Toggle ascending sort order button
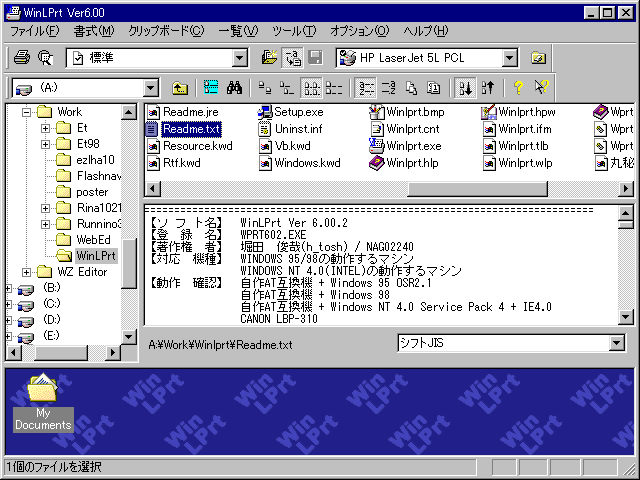This screenshot has width=640, height=480. [465, 87]
